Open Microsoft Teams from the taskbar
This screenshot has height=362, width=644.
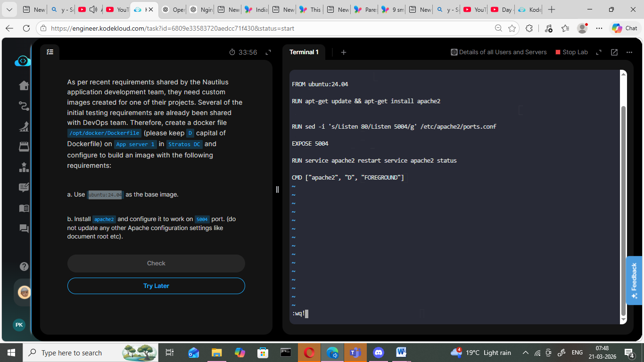tap(355, 353)
